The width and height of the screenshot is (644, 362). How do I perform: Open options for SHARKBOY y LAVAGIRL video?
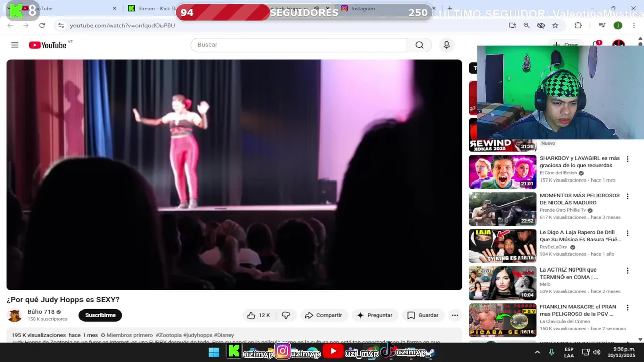point(627,159)
